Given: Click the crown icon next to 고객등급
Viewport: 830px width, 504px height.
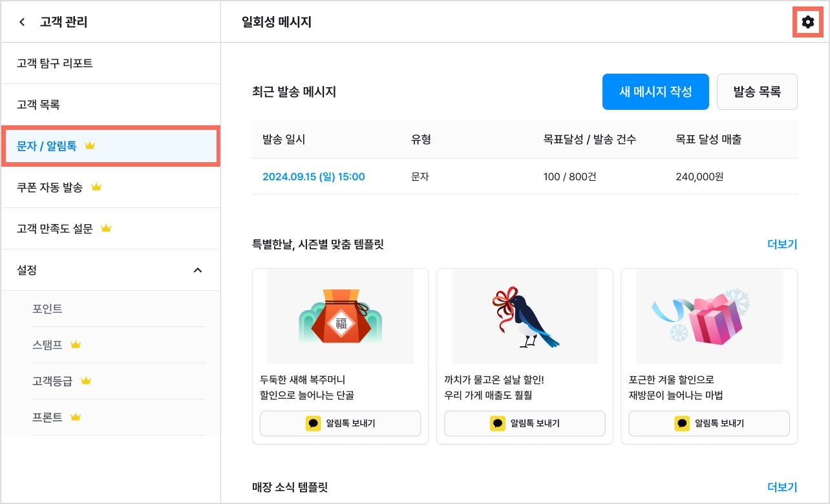Looking at the screenshot, I should pyautogui.click(x=86, y=381).
